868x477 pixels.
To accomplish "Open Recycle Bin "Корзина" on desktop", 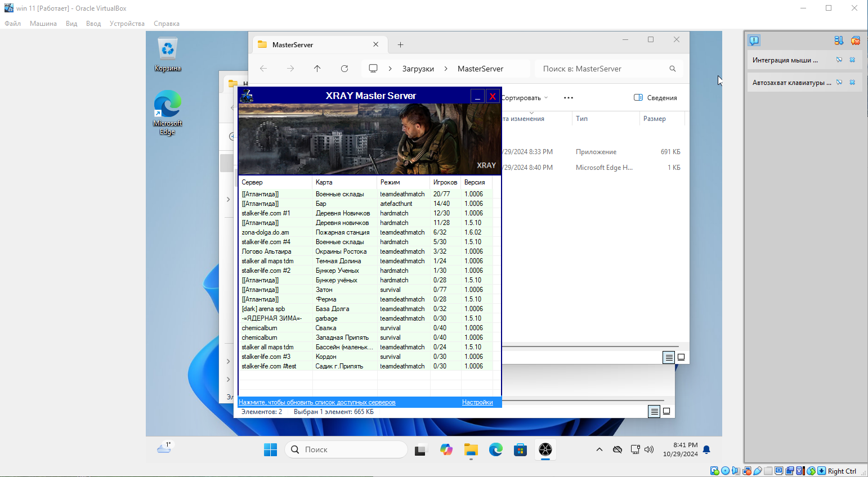I will pyautogui.click(x=168, y=55).
